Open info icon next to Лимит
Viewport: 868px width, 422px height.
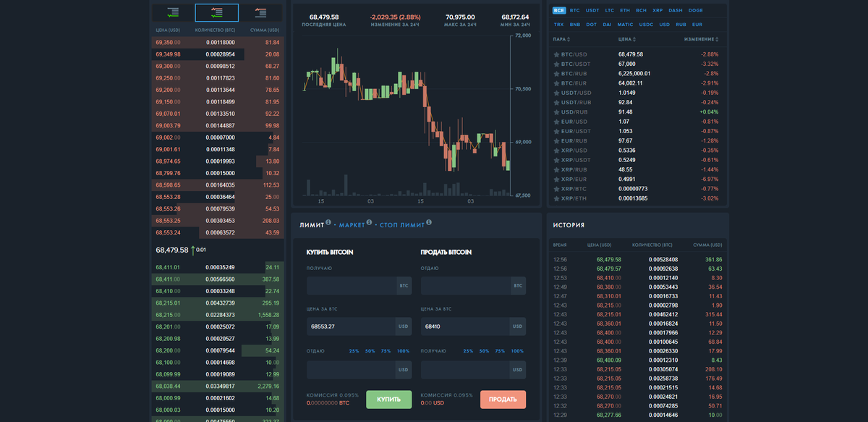(x=328, y=223)
